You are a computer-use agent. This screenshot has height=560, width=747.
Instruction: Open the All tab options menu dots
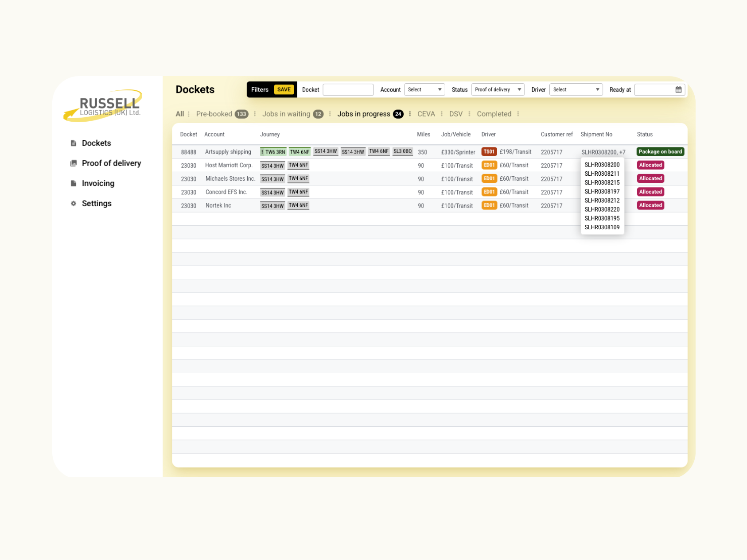pos(189,114)
